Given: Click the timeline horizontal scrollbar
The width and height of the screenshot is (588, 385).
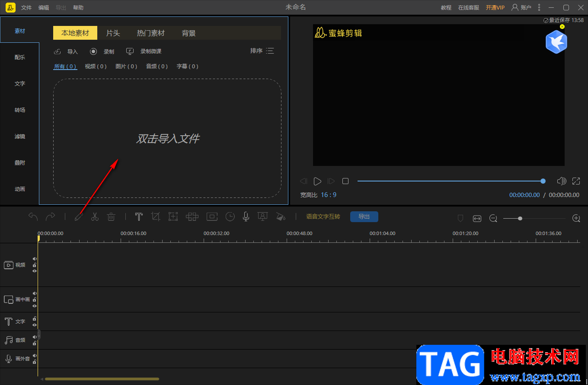Looking at the screenshot, I should tap(102, 379).
